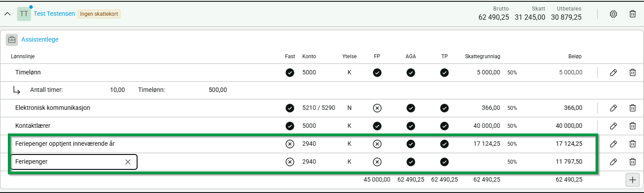
Task: Toggle Fast for Elektronisk kommunikasjon
Action: click(x=289, y=108)
